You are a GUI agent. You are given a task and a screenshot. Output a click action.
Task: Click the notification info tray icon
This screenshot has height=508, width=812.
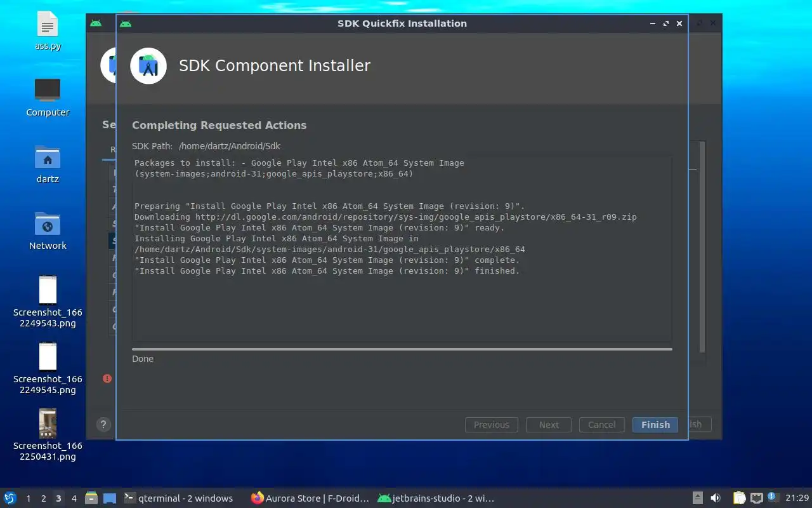click(772, 497)
